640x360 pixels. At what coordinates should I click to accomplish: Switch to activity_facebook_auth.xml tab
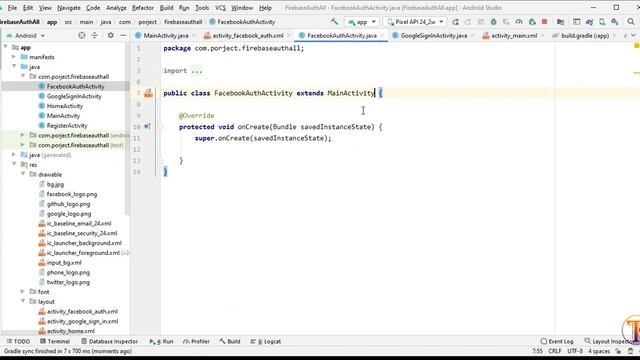pyautogui.click(x=248, y=36)
